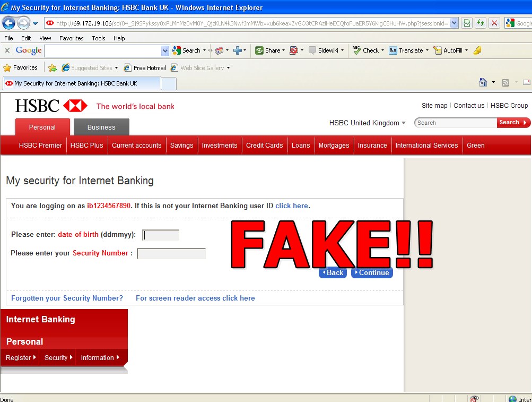Open a new blank browser tab
The width and height of the screenshot is (532, 402).
169,83
